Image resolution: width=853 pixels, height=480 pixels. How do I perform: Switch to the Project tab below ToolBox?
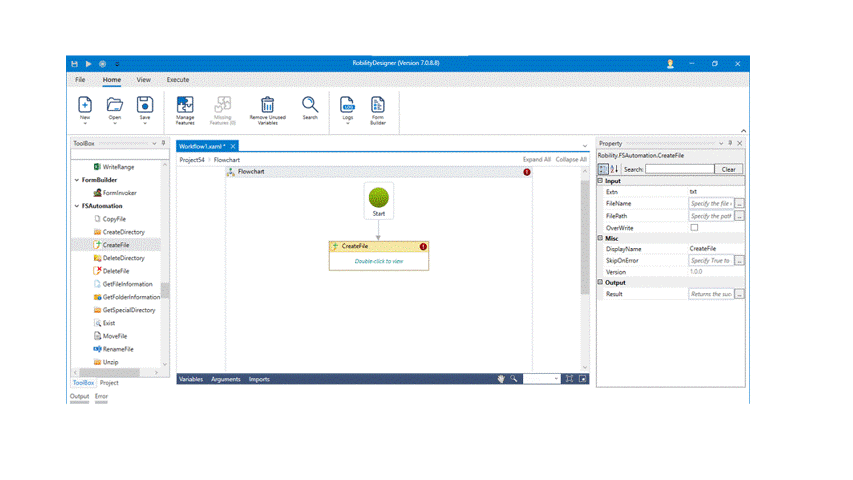(108, 383)
